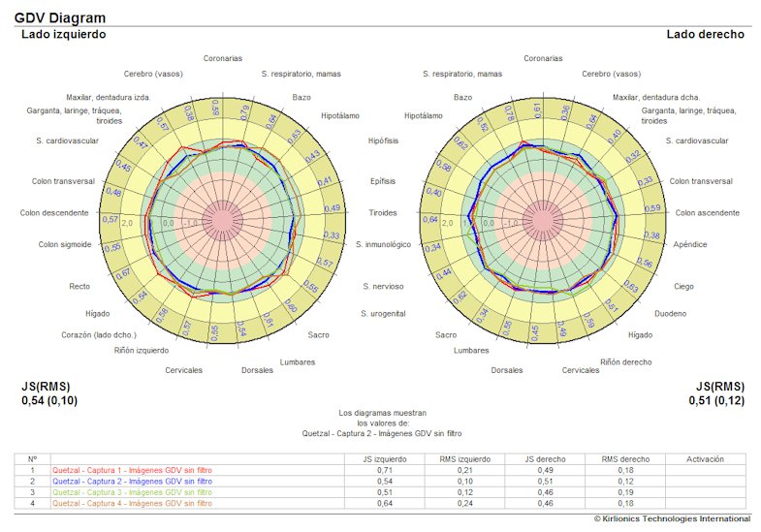Click the Colon sigmoide sector label

(65, 244)
